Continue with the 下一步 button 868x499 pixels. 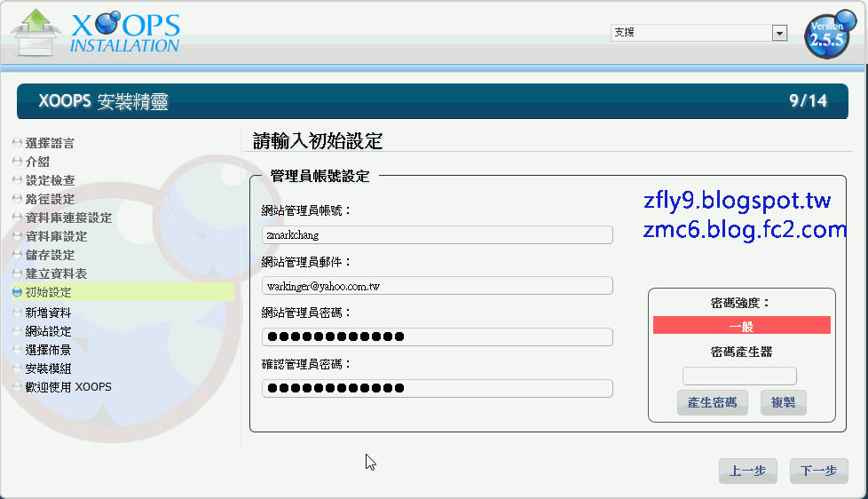pos(818,471)
